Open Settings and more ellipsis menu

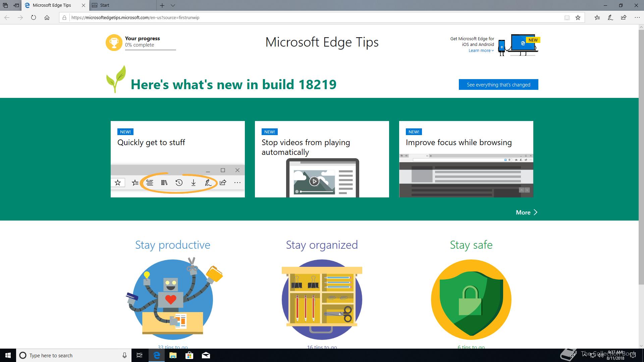tap(637, 18)
